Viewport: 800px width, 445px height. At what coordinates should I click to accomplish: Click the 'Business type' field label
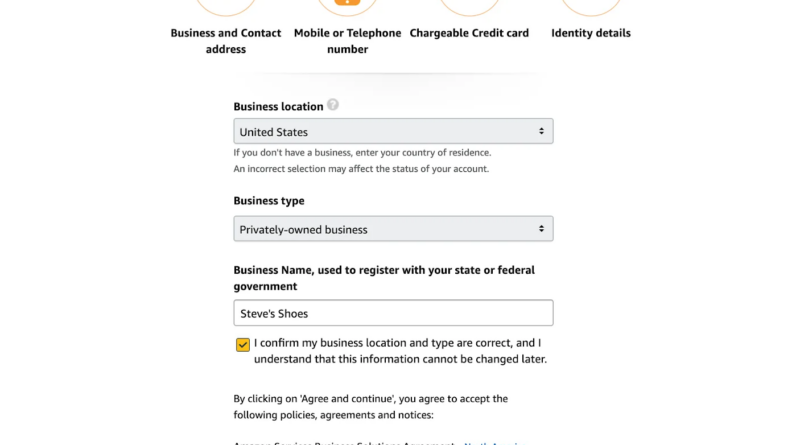(269, 201)
